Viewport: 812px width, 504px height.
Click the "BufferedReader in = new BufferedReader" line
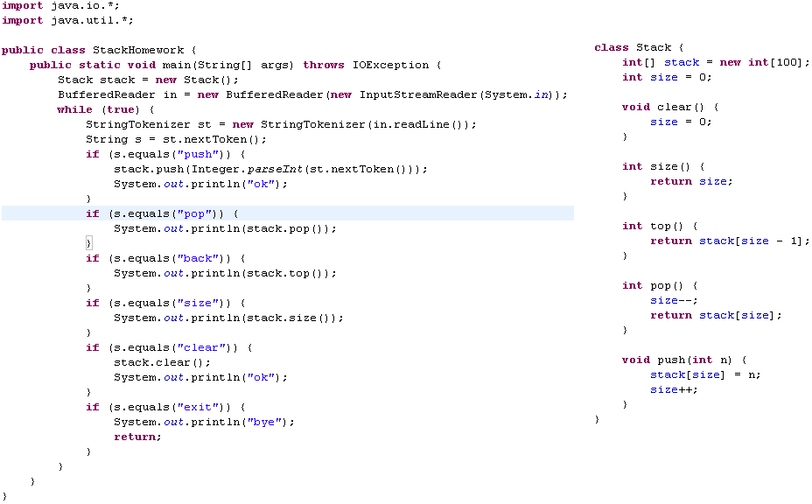(x=312, y=94)
